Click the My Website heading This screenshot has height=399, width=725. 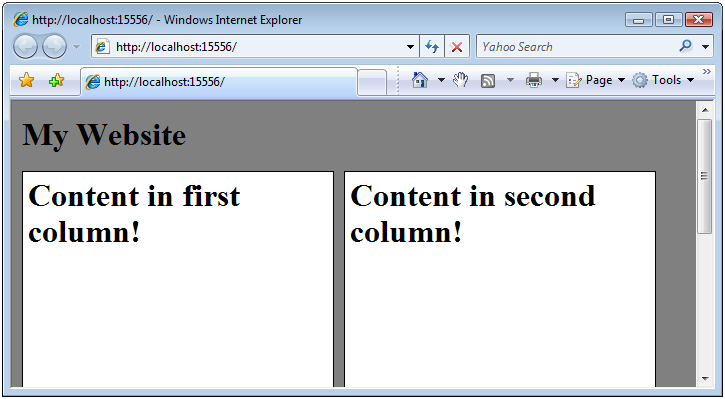[104, 135]
